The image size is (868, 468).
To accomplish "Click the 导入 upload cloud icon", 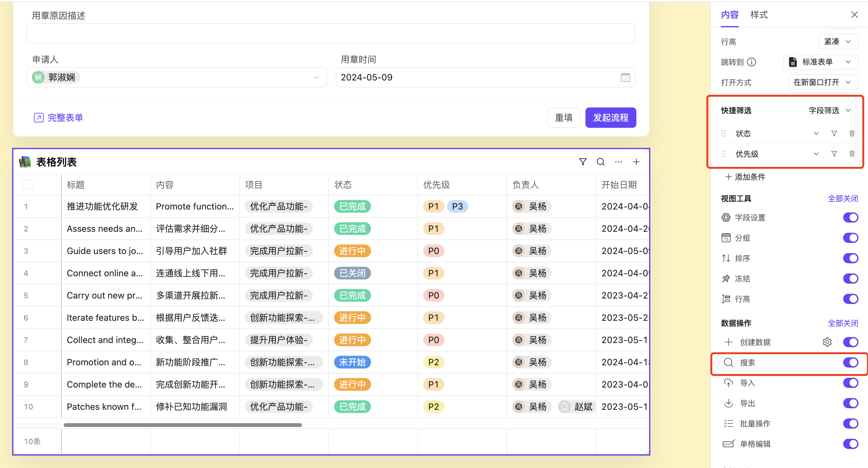I will point(729,383).
